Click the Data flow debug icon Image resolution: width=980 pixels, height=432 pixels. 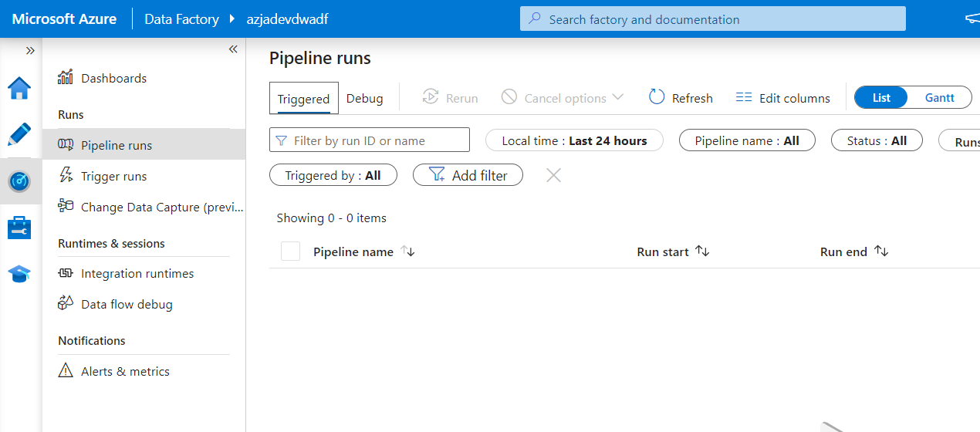tap(66, 303)
